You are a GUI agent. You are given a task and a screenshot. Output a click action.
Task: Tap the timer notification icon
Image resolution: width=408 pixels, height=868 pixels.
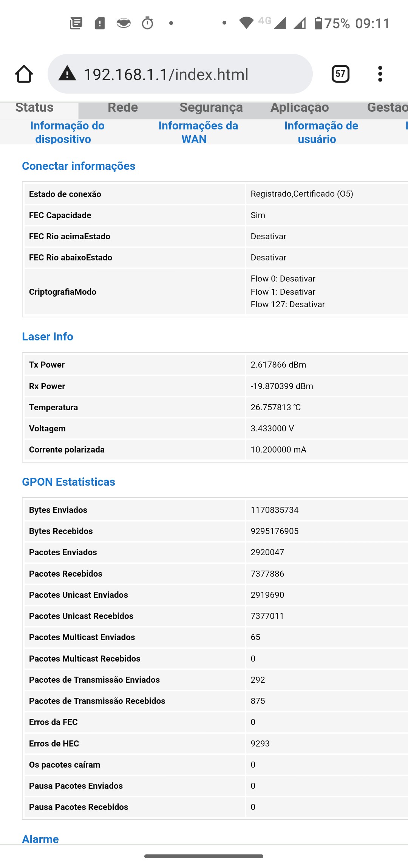click(147, 23)
